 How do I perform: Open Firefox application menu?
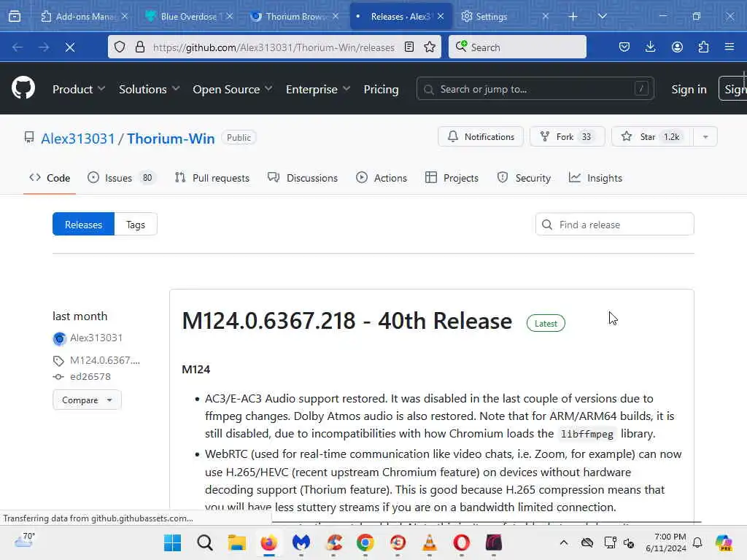(729, 47)
